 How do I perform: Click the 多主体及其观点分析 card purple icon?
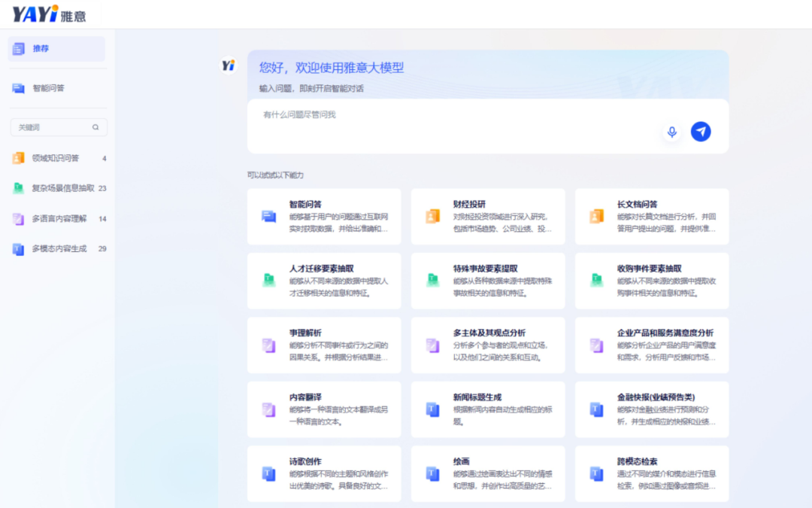[432, 345]
